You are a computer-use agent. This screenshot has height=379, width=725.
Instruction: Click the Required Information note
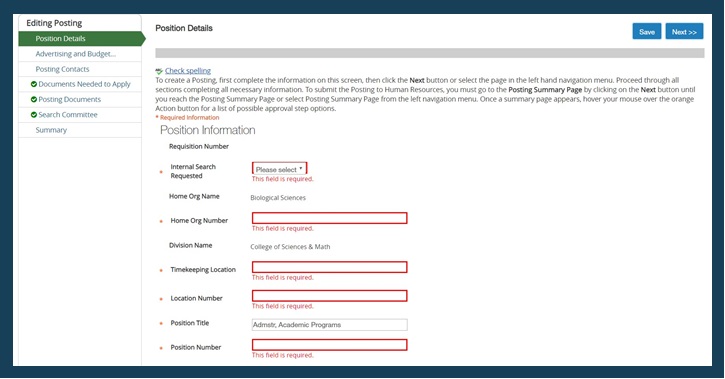[187, 118]
